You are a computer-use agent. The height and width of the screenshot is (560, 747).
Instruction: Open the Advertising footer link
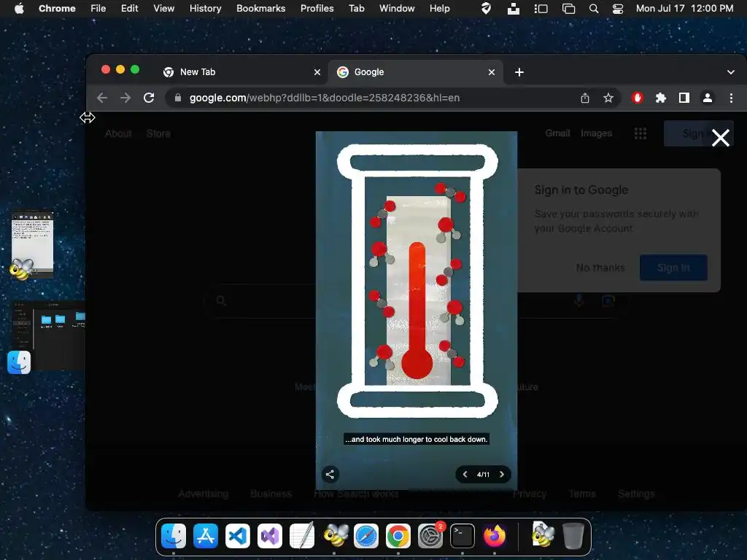[x=203, y=494]
